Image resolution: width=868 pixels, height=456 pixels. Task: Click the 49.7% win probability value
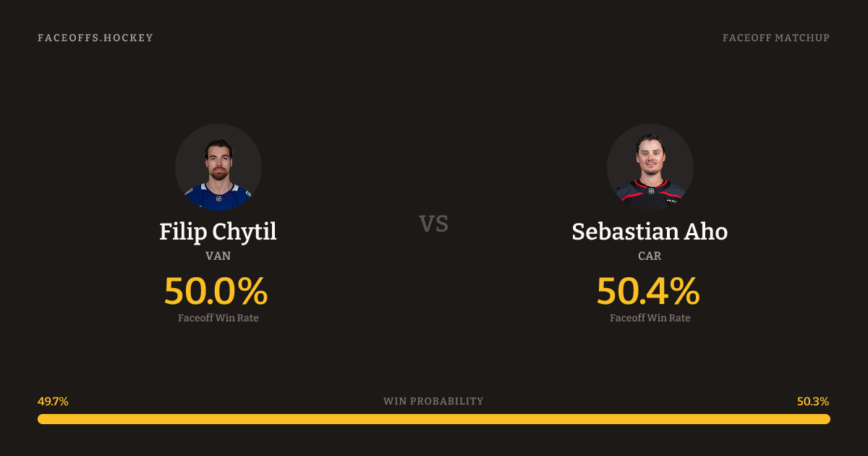53,402
